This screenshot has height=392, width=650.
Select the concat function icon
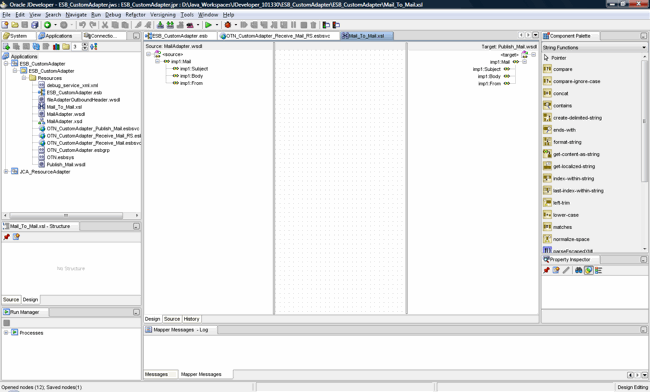click(547, 93)
